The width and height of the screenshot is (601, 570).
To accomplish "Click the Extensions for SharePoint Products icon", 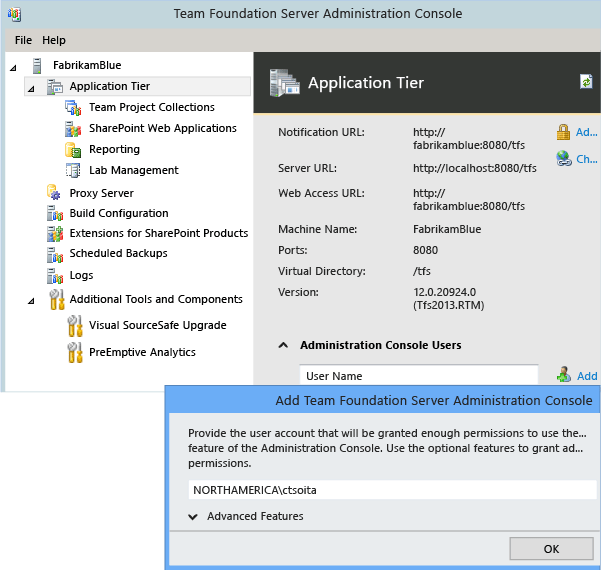I will 55,233.
